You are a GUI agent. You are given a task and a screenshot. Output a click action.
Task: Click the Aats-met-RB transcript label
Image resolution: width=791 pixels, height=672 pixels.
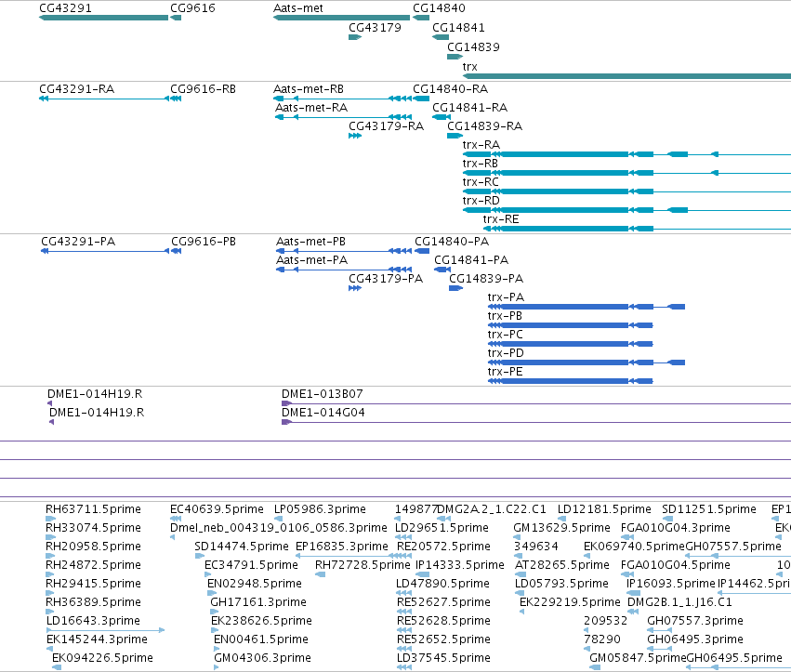(x=309, y=89)
